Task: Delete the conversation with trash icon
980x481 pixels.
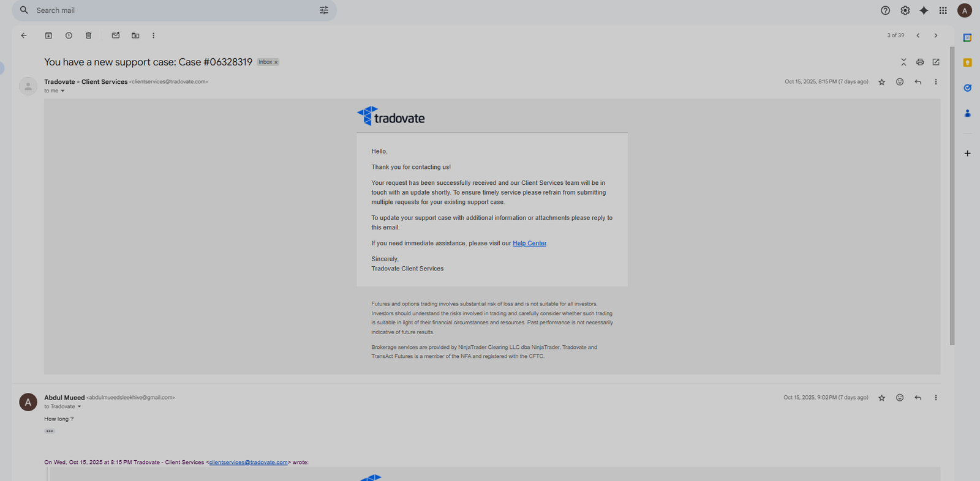Action: (88, 35)
